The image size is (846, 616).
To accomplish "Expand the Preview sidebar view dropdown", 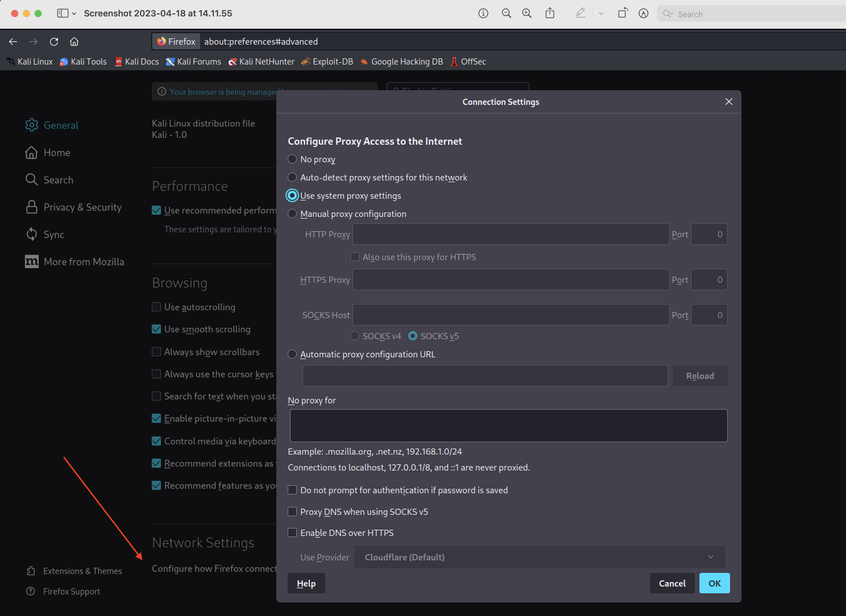I will click(x=74, y=13).
